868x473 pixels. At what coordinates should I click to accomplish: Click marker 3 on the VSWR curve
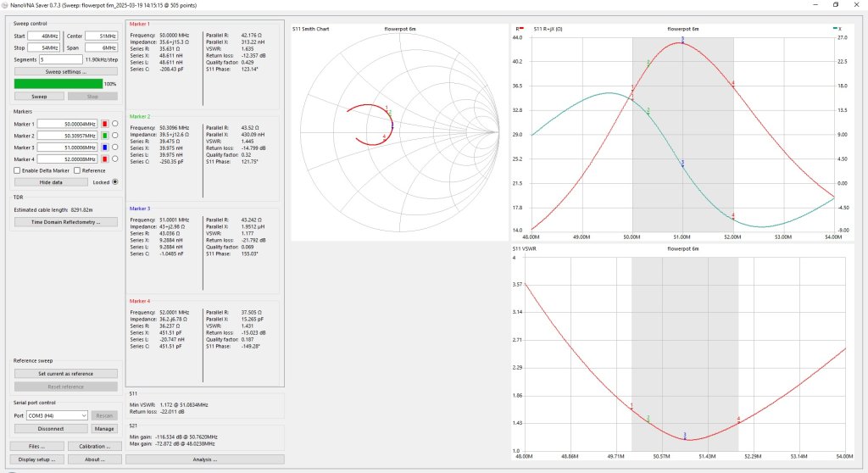click(685, 437)
